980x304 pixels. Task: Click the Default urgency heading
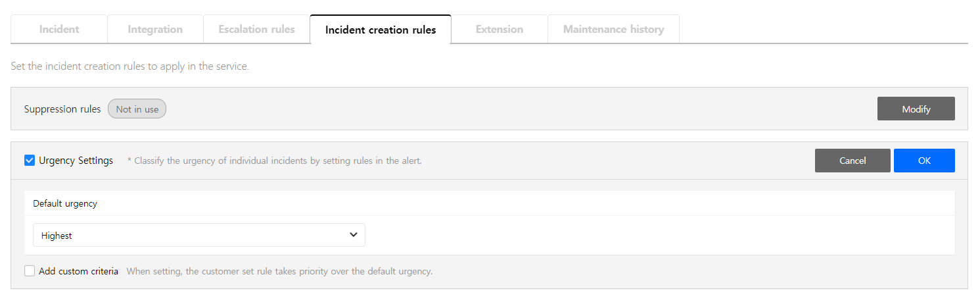pyautogui.click(x=65, y=204)
